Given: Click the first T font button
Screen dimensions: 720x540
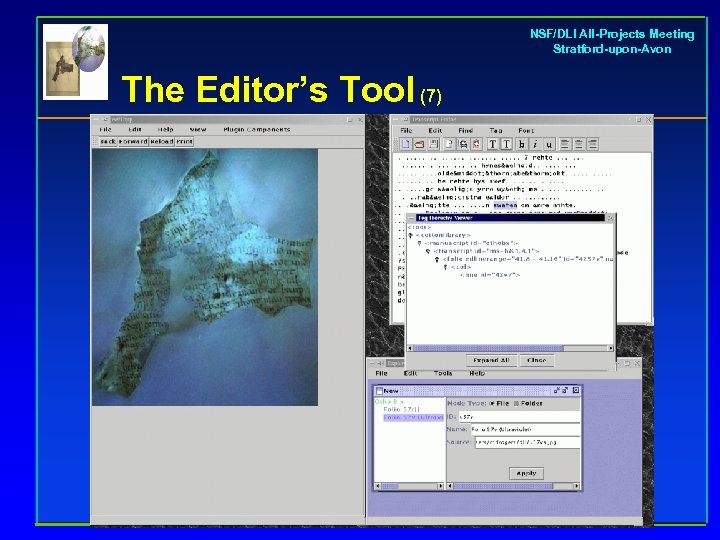Looking at the screenshot, I should pyautogui.click(x=492, y=144).
